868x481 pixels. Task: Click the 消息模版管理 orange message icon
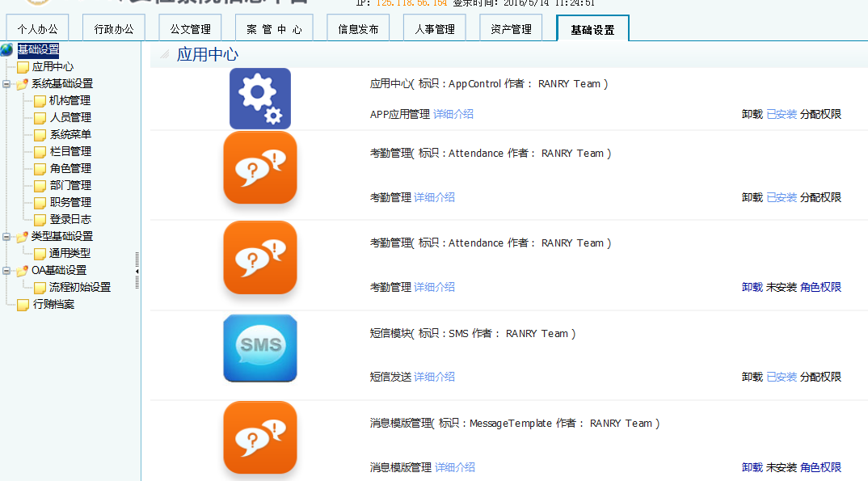(259, 437)
